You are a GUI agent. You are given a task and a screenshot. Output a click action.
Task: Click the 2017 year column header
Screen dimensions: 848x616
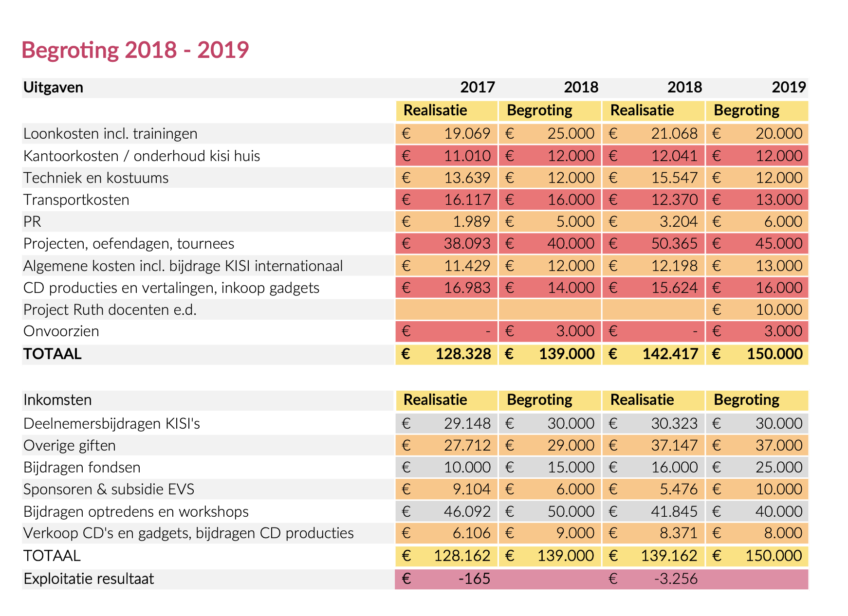478,88
